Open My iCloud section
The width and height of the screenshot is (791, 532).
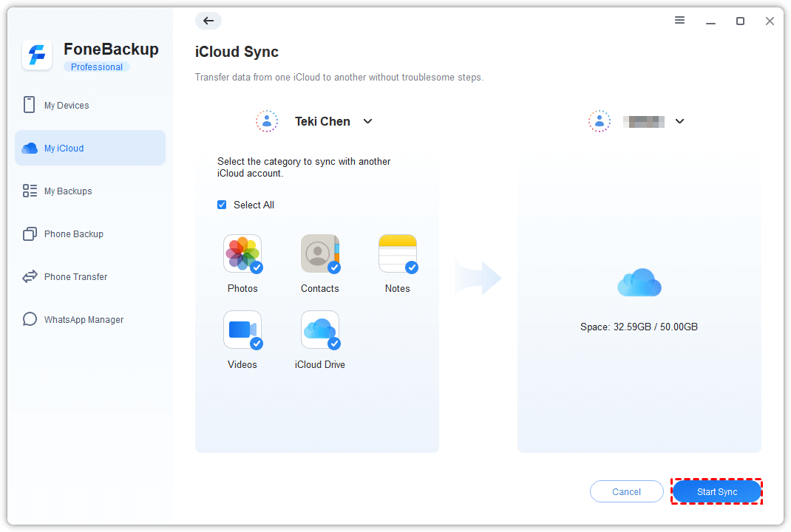(90, 148)
